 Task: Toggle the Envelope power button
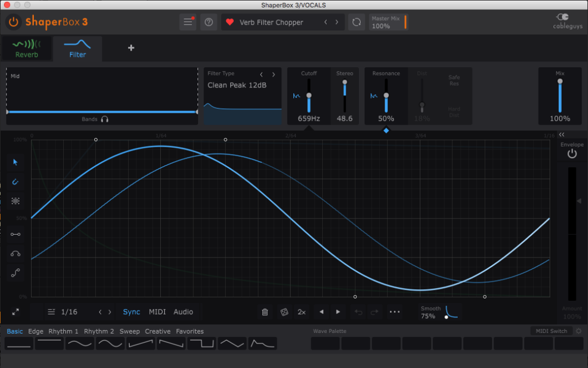pos(572,154)
